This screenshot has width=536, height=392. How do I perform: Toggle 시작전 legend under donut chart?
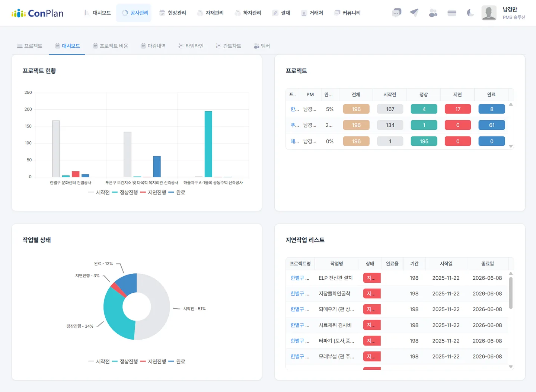(99, 361)
